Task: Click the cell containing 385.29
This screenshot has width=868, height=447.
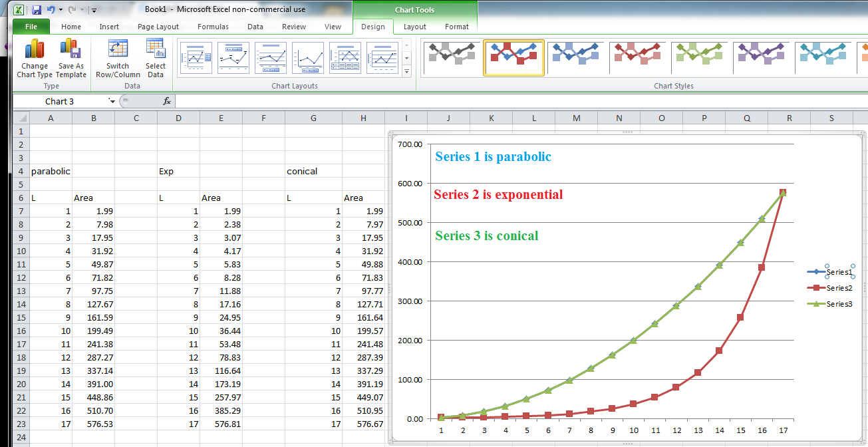Action: click(x=221, y=410)
